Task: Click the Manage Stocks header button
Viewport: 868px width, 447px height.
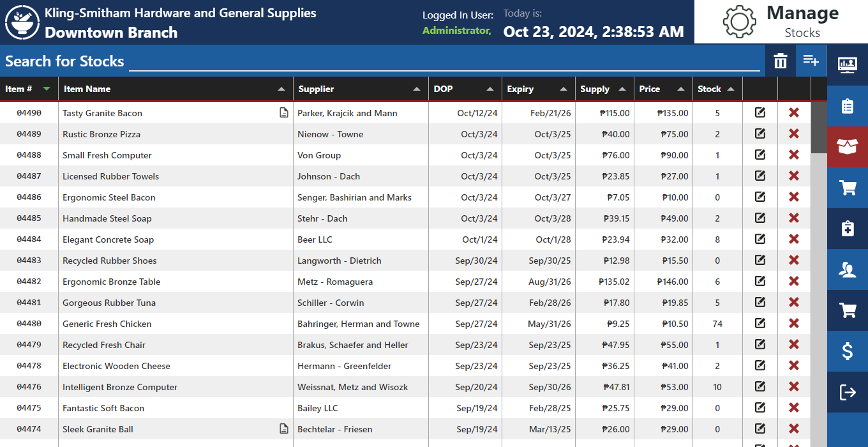Action: 780,22
